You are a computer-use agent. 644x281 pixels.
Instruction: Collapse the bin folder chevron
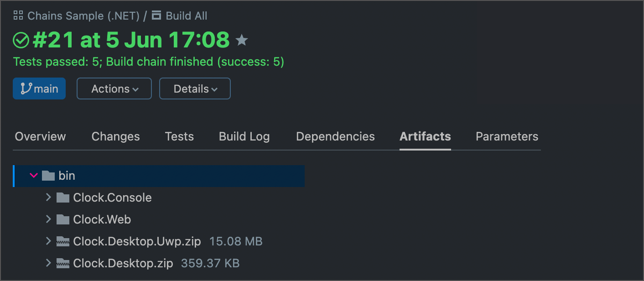click(x=33, y=176)
